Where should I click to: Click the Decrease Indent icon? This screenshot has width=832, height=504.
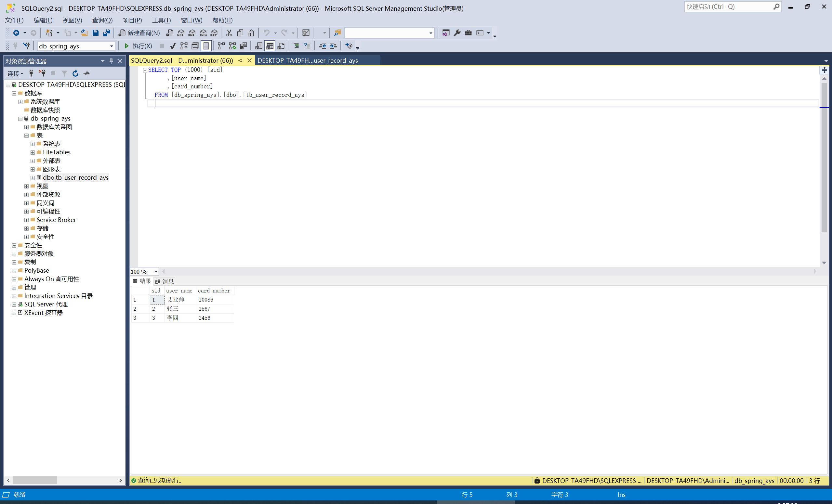[x=323, y=46]
